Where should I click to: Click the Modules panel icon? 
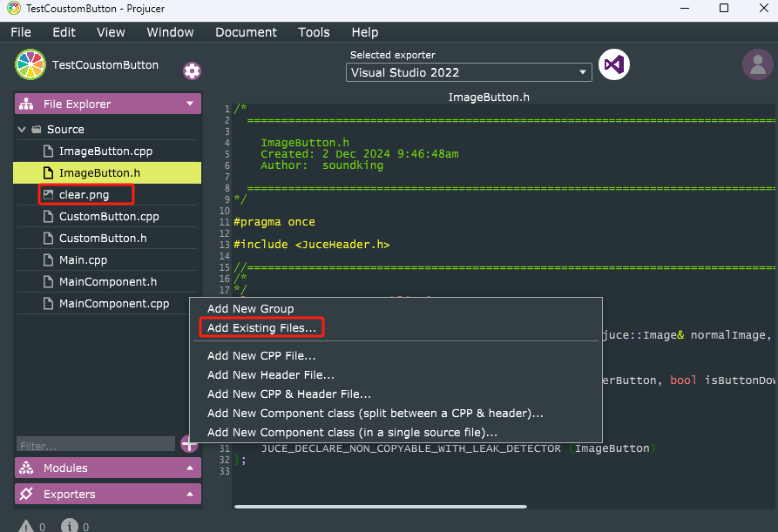(x=26, y=468)
